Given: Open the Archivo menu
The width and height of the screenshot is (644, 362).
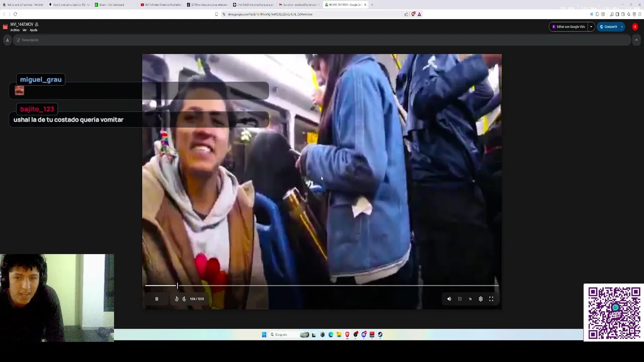Looking at the screenshot, I should click(x=15, y=30).
